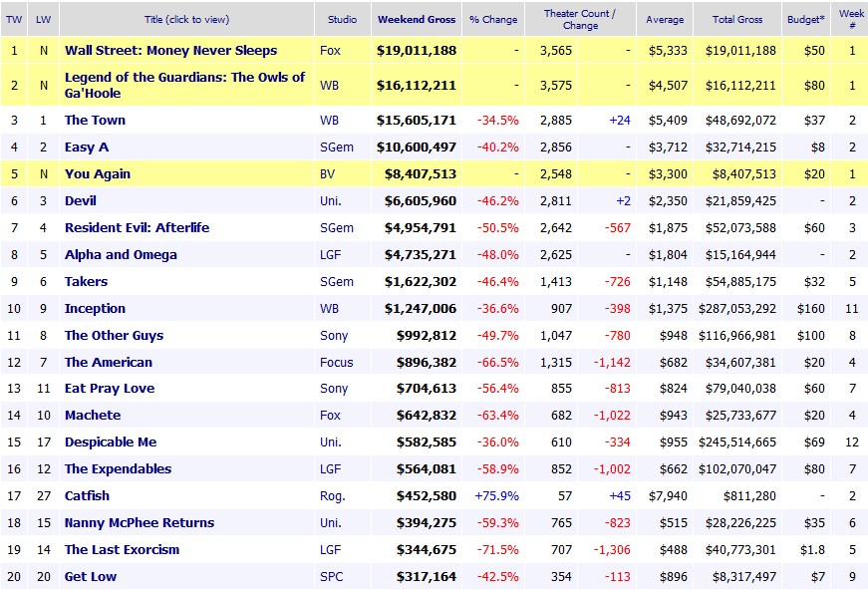This screenshot has width=868, height=590.
Task: Select The American -66.5% change value
Action: click(497, 362)
